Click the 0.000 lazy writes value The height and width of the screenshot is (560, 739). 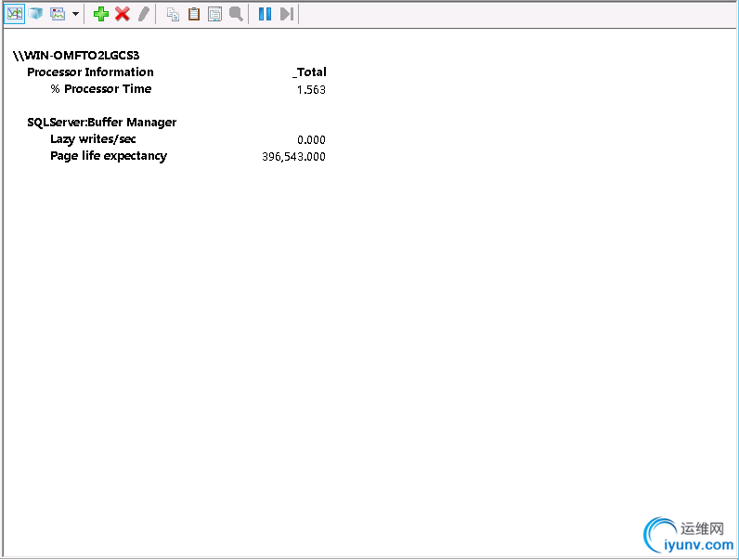(x=311, y=140)
